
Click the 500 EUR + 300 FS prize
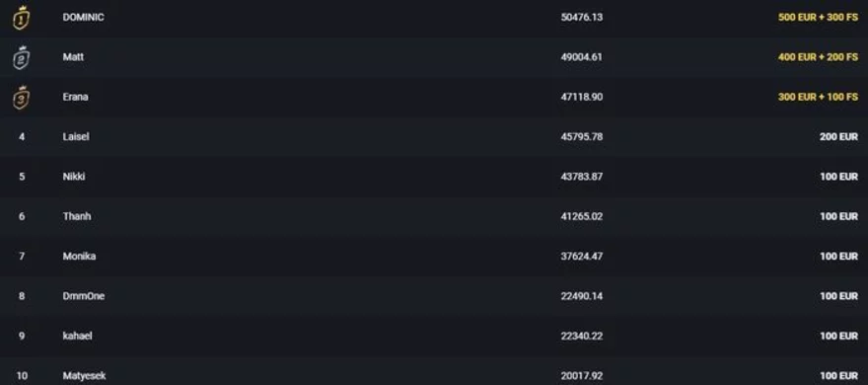818,17
